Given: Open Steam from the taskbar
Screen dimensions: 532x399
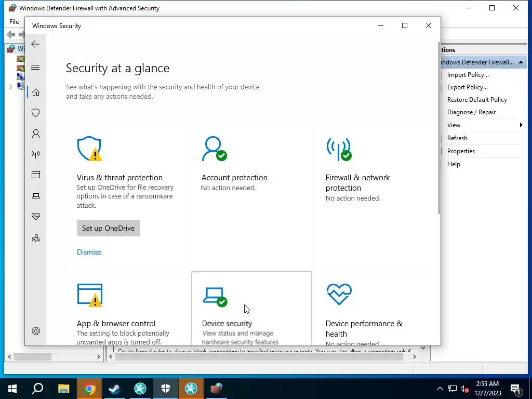Looking at the screenshot, I should [x=114, y=389].
